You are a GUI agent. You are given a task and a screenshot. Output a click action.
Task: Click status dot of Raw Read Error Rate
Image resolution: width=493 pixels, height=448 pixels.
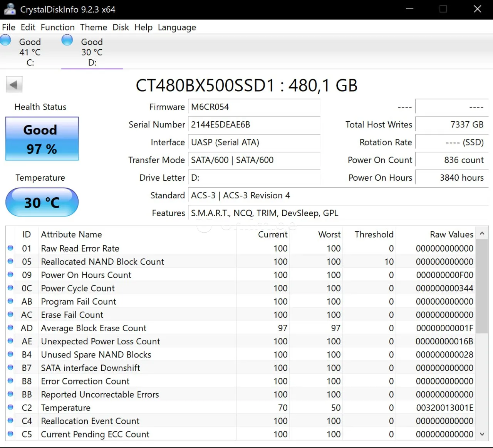10,248
